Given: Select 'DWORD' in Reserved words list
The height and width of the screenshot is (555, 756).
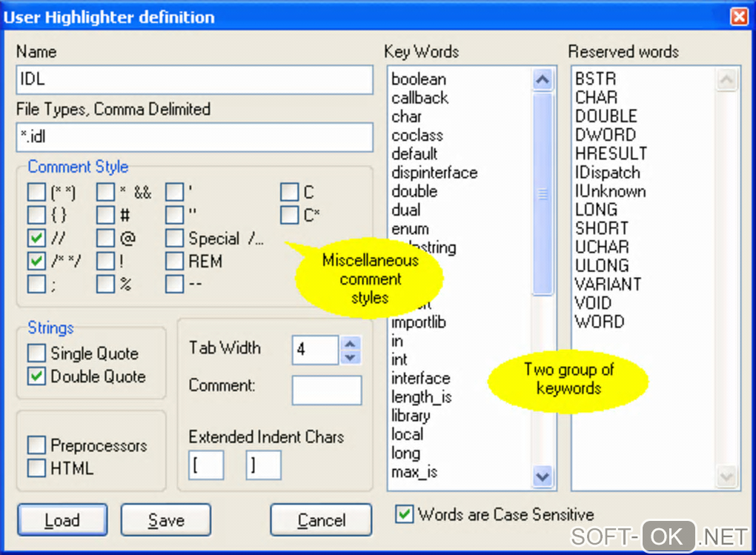Looking at the screenshot, I should pos(606,135).
